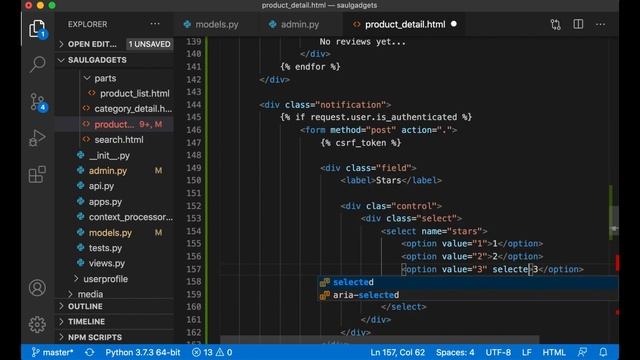Select Python 3.7.3 64-bit interpreter
Image resolution: width=640 pixels, height=360 pixels.
click(142, 352)
